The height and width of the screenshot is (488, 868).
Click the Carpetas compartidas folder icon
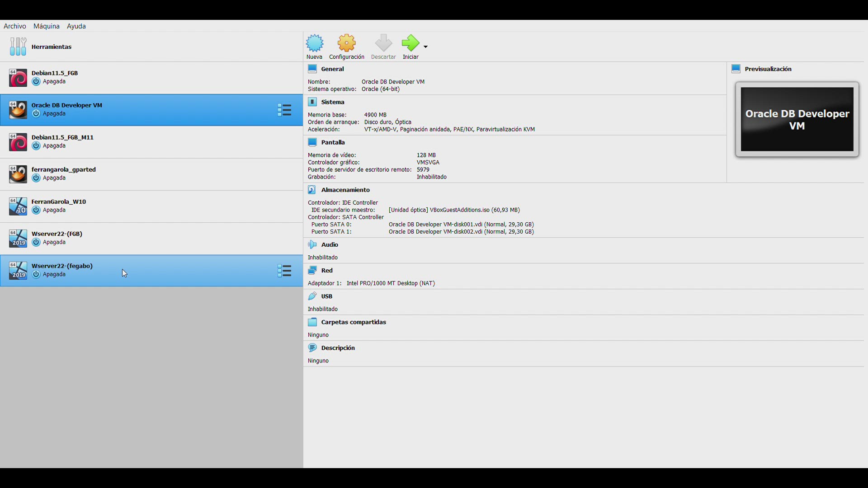(x=312, y=322)
